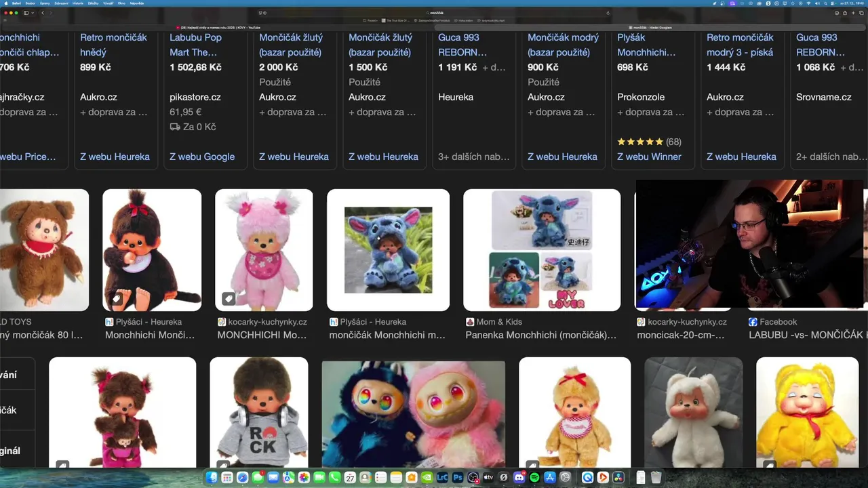Viewport: 868px width, 488px height.
Task: Open App Store in the dock
Action: tap(550, 478)
